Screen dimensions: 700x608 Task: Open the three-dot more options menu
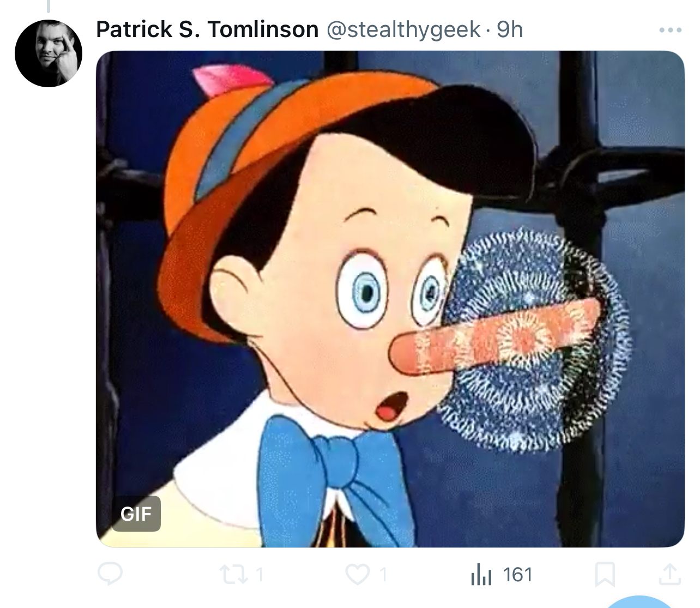point(670,30)
